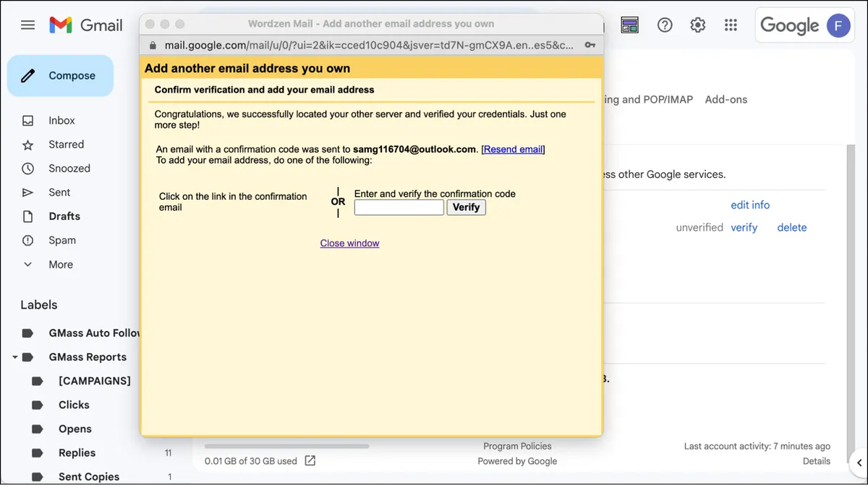
Task: Click the 0.01 GB of 30 GB used text
Action: pos(251,461)
